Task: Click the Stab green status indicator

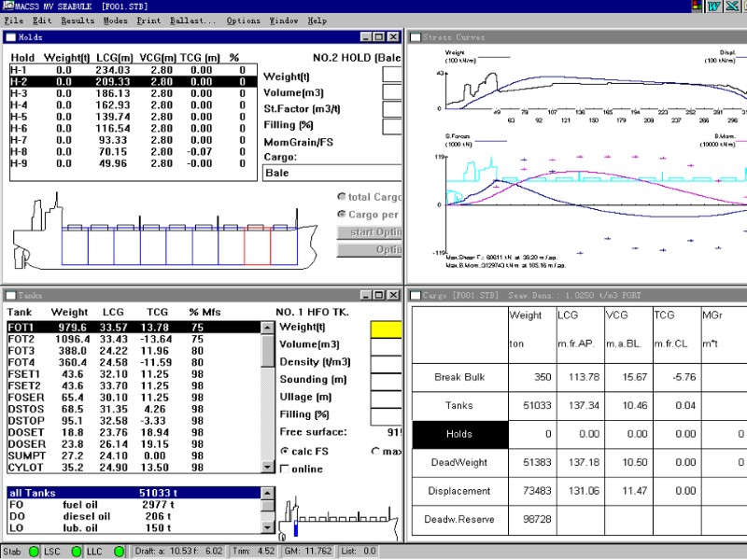Action: [35, 552]
